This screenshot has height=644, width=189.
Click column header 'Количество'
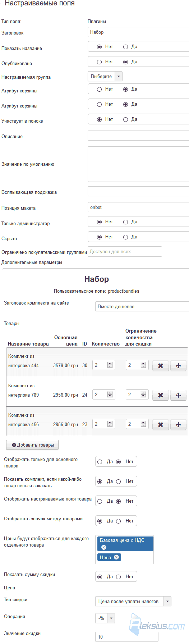(x=106, y=344)
